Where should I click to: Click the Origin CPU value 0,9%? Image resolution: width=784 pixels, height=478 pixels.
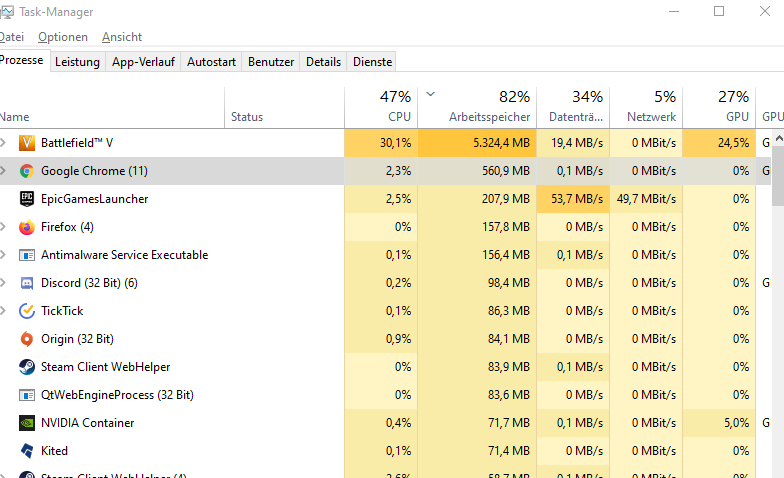[381, 339]
